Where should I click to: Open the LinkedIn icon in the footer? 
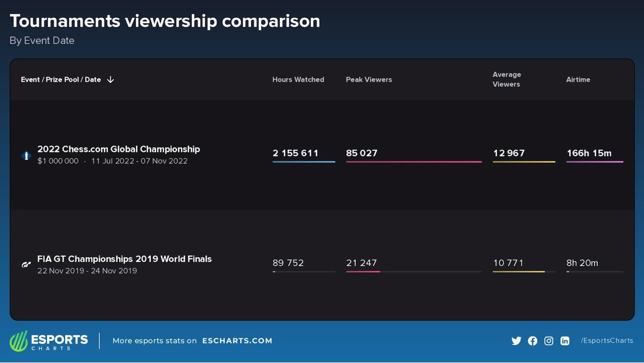(x=565, y=341)
